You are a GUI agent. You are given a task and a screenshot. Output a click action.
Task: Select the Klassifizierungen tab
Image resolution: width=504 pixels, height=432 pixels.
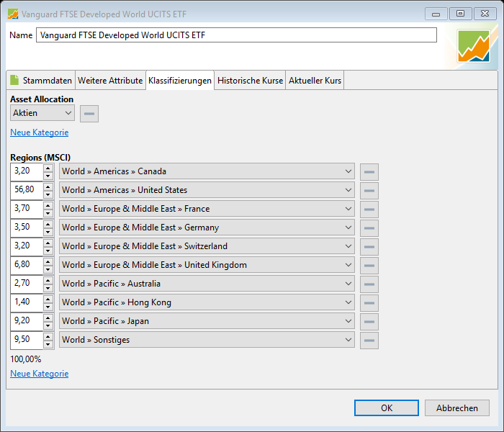click(x=180, y=81)
